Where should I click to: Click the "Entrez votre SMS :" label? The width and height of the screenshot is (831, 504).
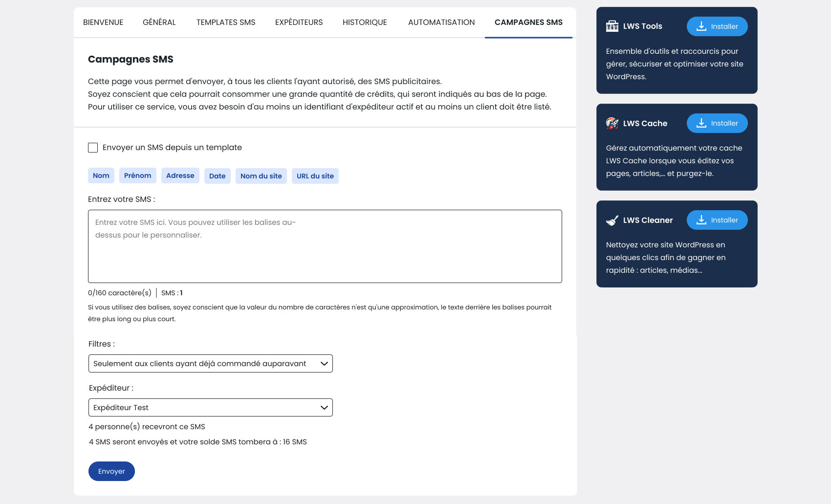click(121, 199)
